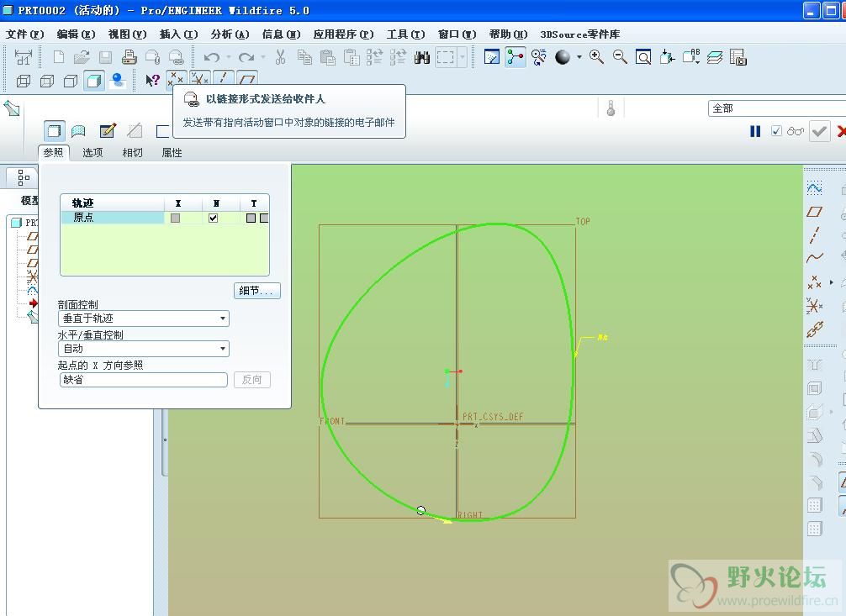Open the 文件(F) menu
846x616 pixels.
click(25, 34)
